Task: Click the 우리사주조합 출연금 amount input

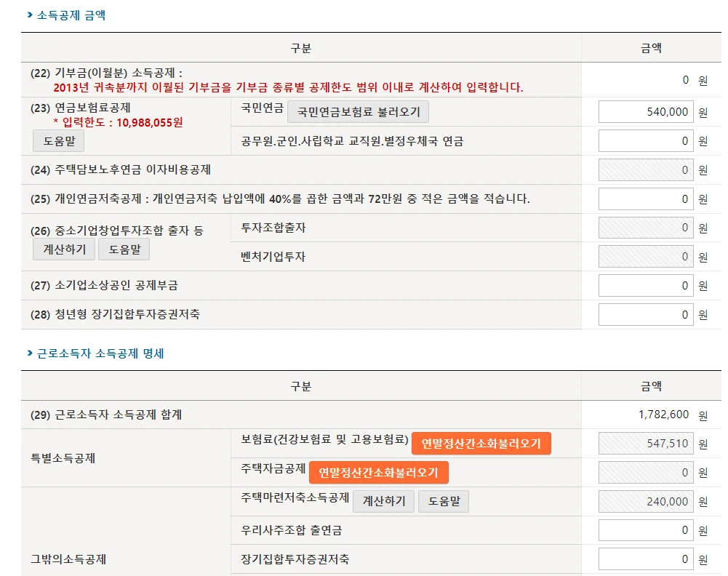Action: pyautogui.click(x=645, y=530)
